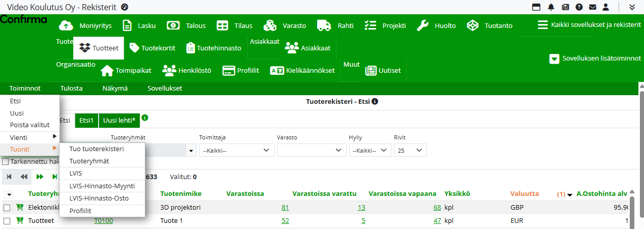Switch to the Uusi lehti tab
This screenshot has height=229, width=644.
point(119,121)
